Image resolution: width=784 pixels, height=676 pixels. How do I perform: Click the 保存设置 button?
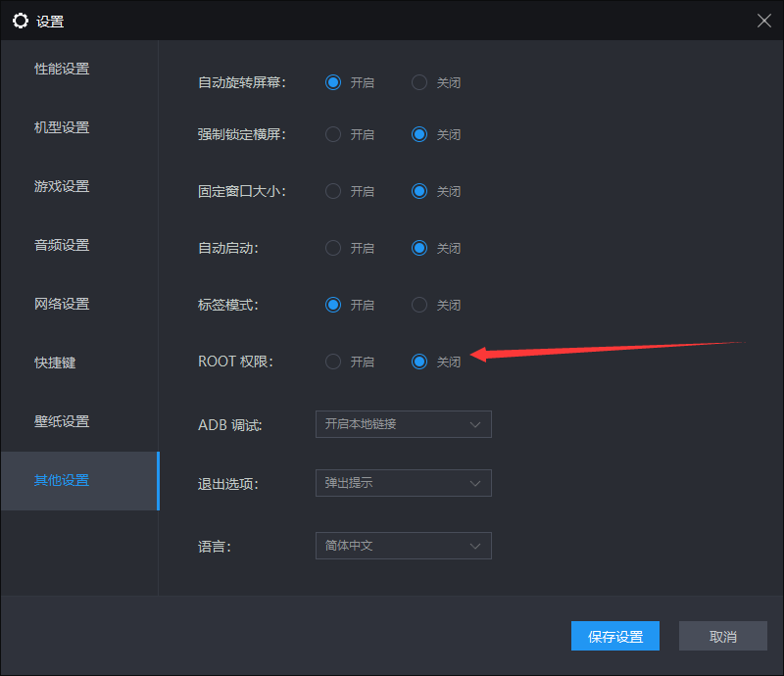615,636
